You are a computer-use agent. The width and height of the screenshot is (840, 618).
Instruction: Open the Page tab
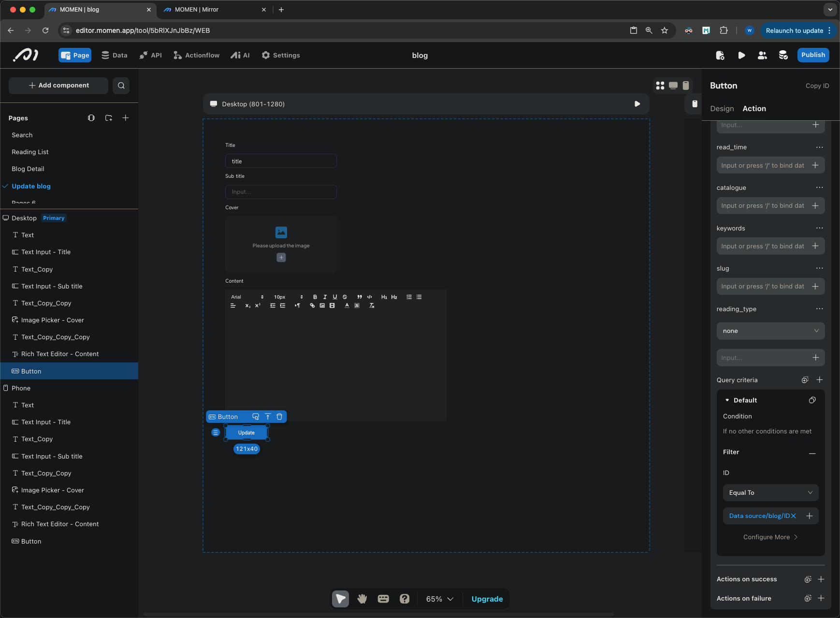pos(75,56)
